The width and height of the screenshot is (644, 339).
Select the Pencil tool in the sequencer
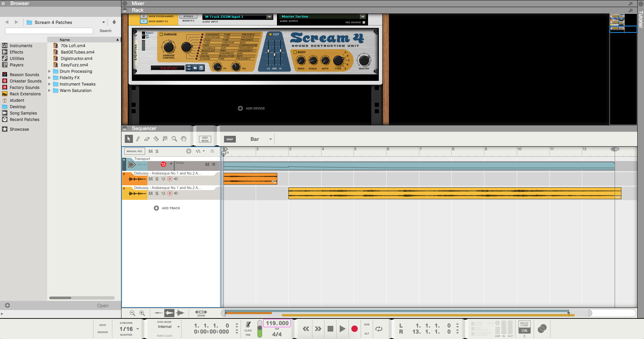click(138, 139)
